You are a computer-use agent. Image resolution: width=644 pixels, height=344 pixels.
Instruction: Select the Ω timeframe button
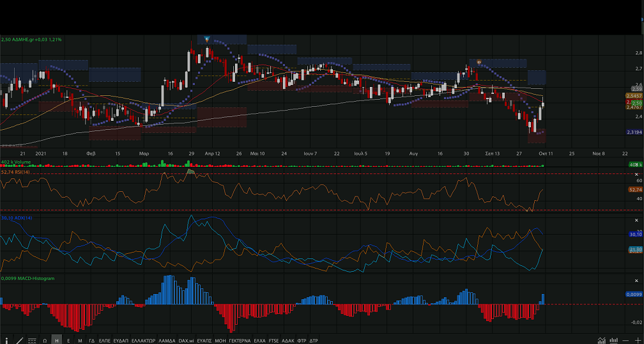[x=45, y=340]
